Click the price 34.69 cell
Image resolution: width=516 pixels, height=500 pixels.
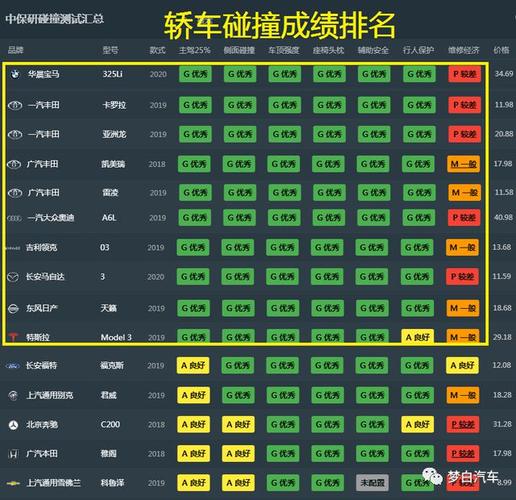(x=504, y=74)
